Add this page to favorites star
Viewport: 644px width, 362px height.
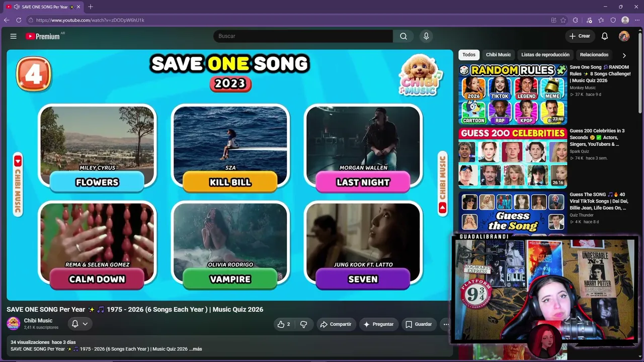tap(563, 20)
